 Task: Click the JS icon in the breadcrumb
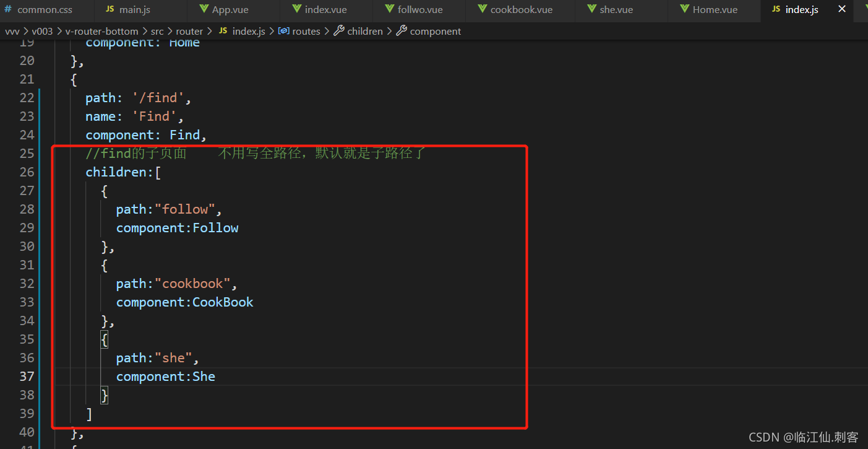click(x=223, y=31)
